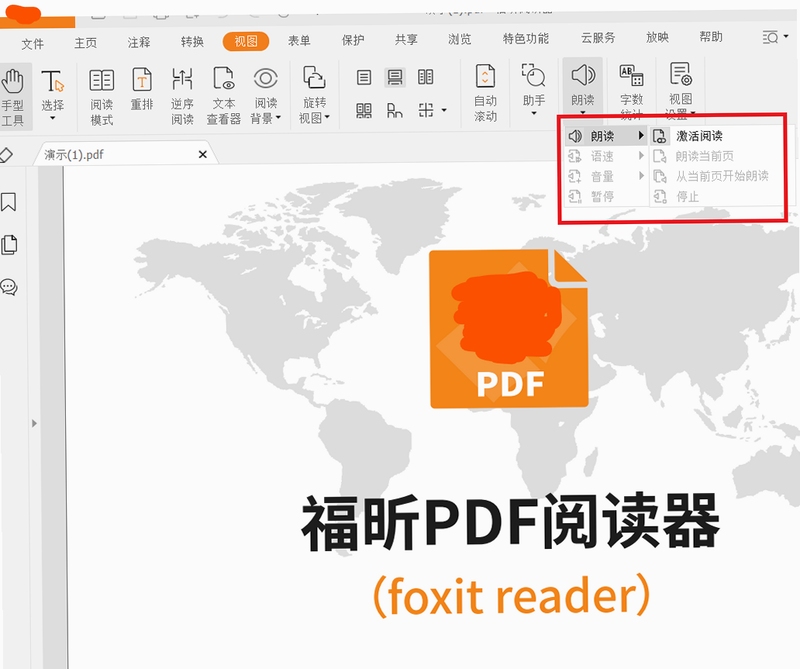The height and width of the screenshot is (669, 800).
Task: Select continuous facing layout icon
Action: click(364, 110)
